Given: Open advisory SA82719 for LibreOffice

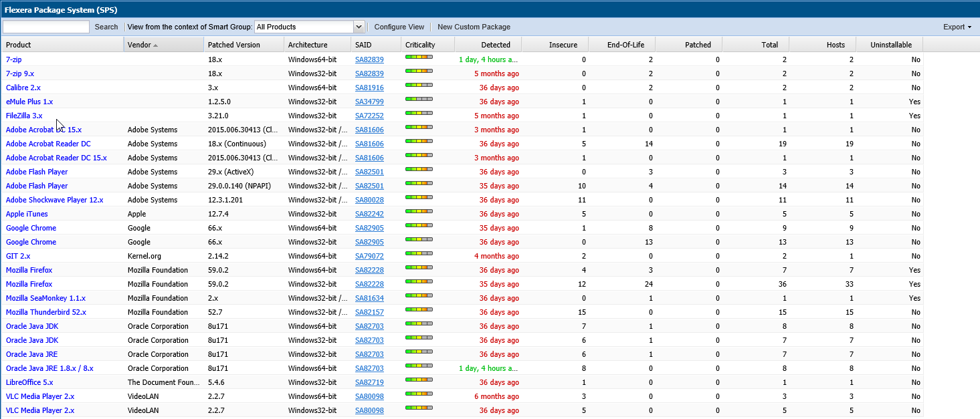Looking at the screenshot, I should 369,382.
